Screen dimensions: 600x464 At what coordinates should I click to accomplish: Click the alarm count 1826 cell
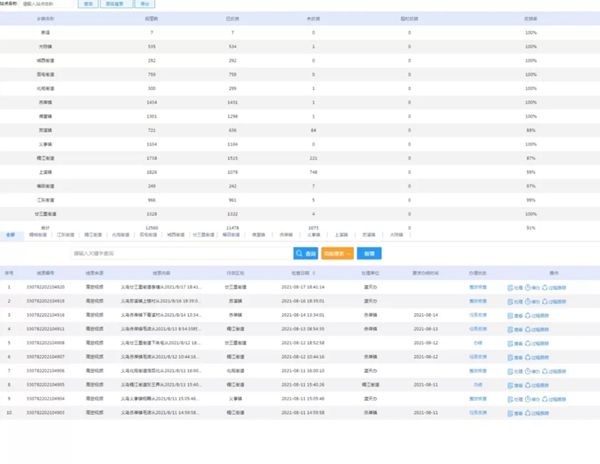coord(152,172)
